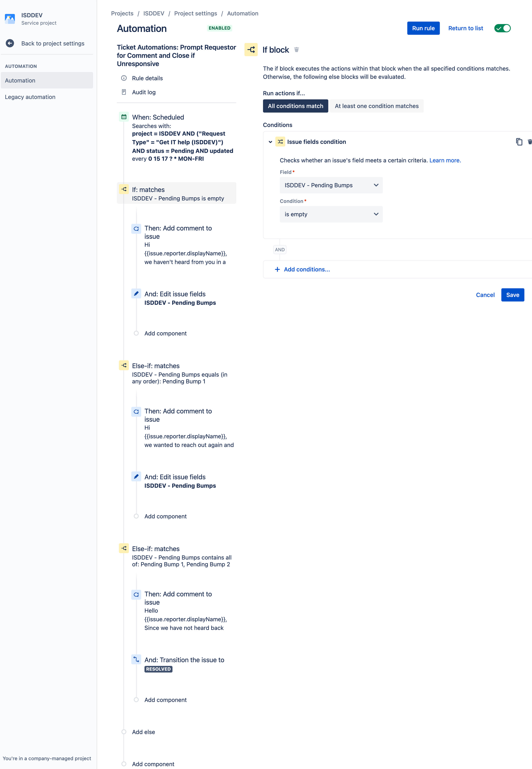Click the first Add comment action icon

(x=136, y=229)
